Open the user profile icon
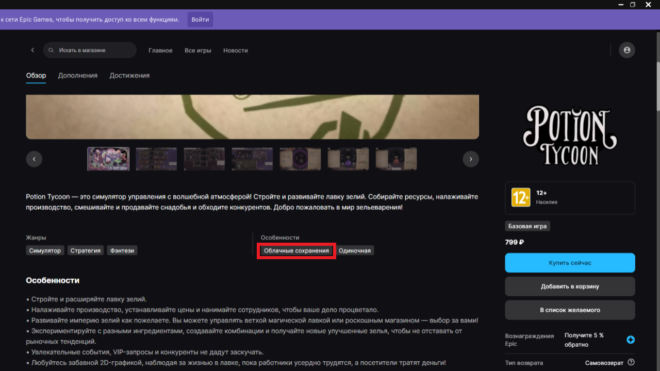The width and height of the screenshot is (660, 371). point(627,50)
